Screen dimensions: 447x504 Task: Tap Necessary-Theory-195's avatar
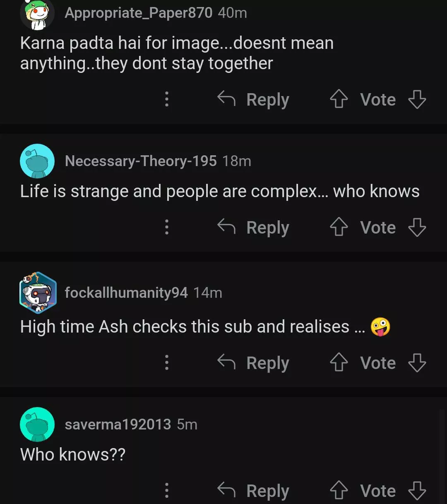tap(37, 161)
